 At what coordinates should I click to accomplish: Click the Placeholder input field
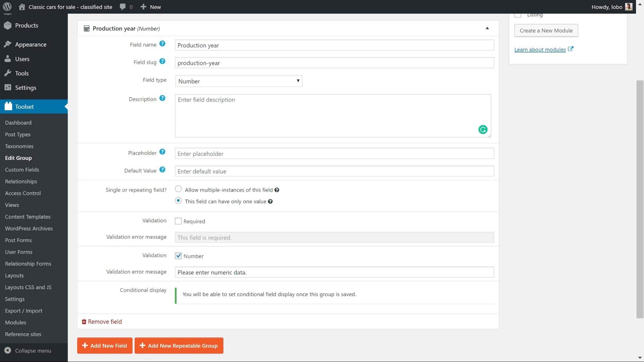[x=334, y=153]
